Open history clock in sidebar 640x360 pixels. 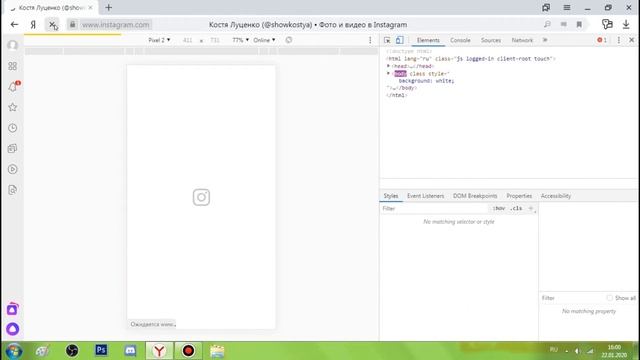(13, 128)
